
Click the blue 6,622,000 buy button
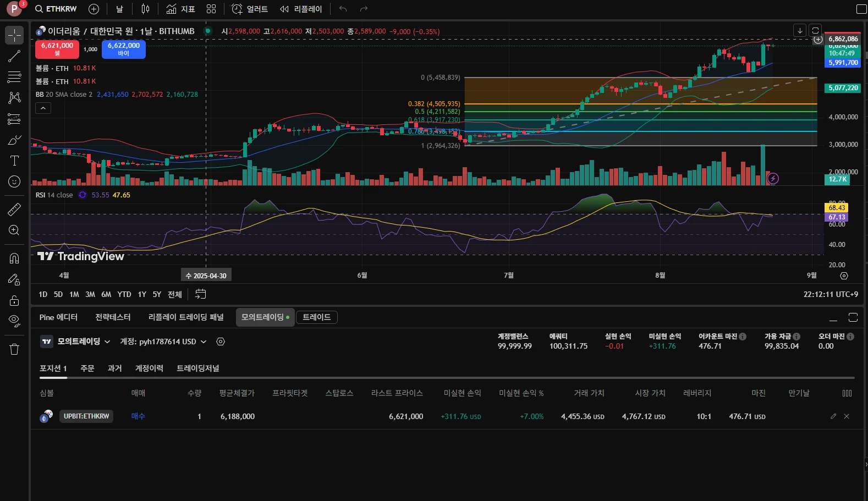click(124, 49)
